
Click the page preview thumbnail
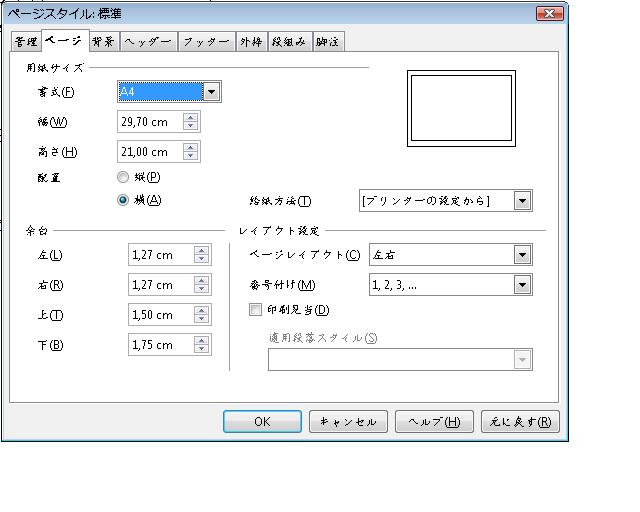tap(460, 106)
